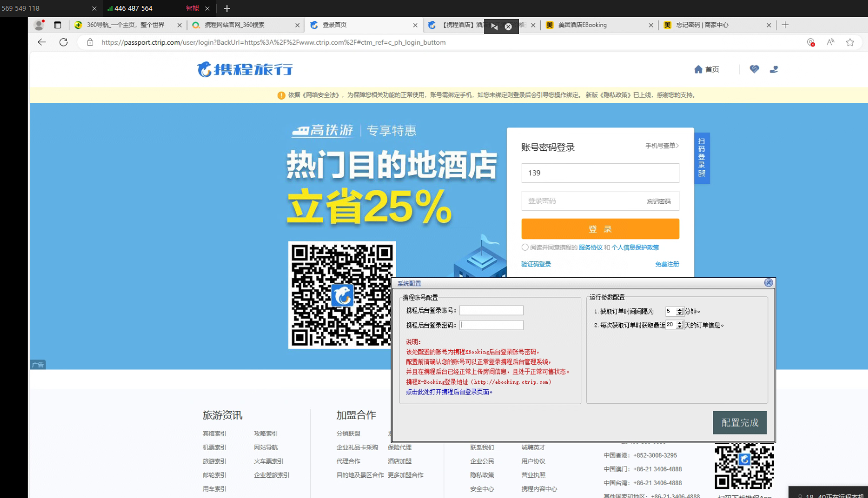
Task: Click the 携程后台登录账号 input field
Action: tap(491, 310)
